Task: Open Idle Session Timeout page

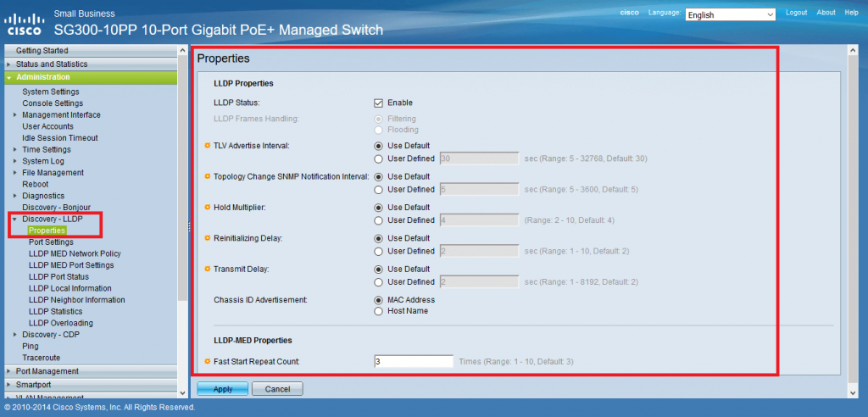Action: click(x=60, y=138)
